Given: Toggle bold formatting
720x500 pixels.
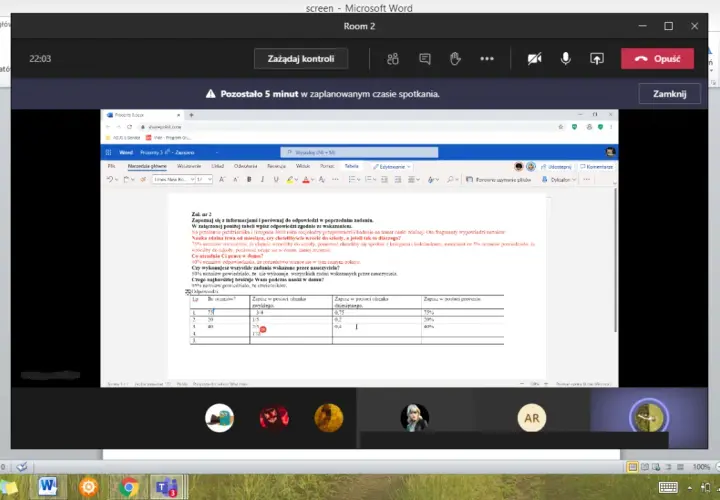Looking at the screenshot, I should click(x=249, y=180).
